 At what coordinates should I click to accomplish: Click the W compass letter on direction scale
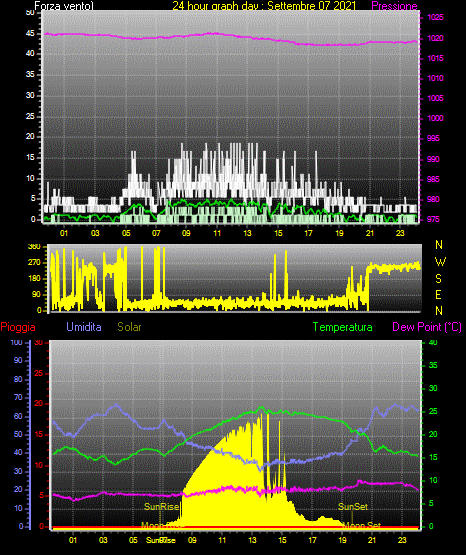pyautogui.click(x=440, y=262)
